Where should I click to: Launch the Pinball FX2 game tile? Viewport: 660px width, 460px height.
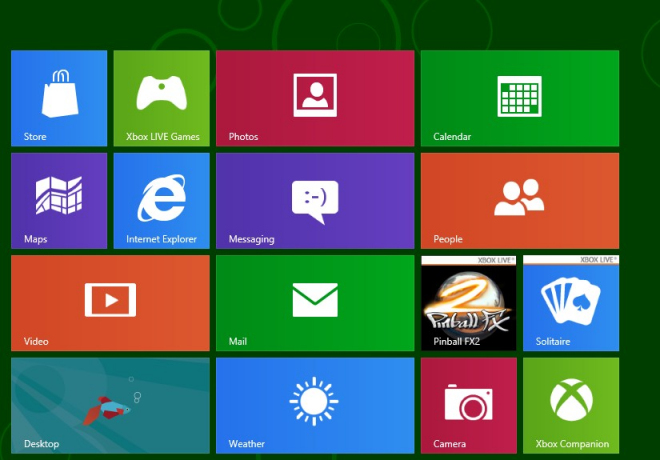click(x=469, y=303)
